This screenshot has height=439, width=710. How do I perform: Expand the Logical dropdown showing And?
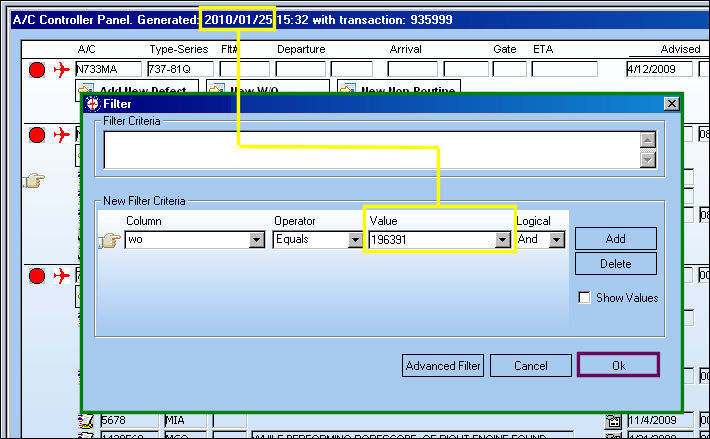point(557,239)
